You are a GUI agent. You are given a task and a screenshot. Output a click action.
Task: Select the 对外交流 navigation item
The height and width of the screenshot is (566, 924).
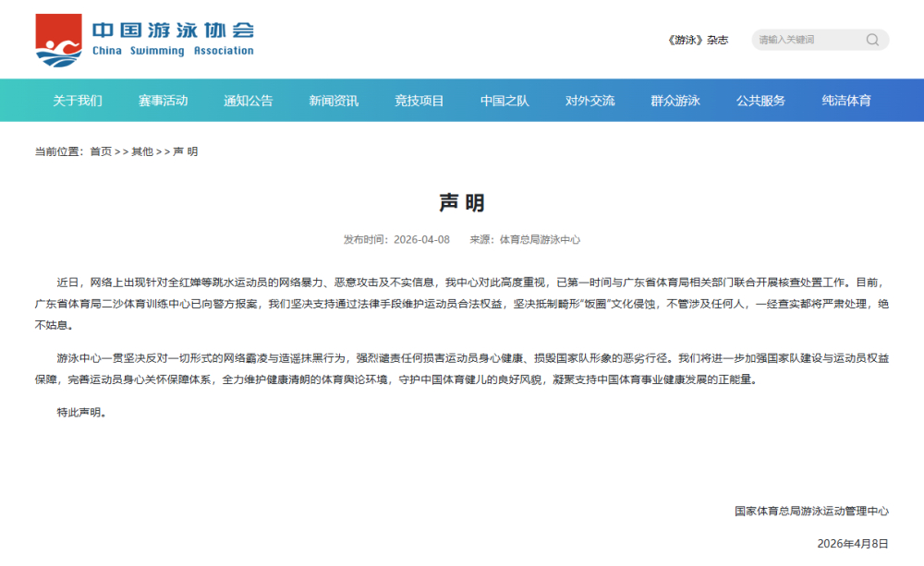click(590, 102)
